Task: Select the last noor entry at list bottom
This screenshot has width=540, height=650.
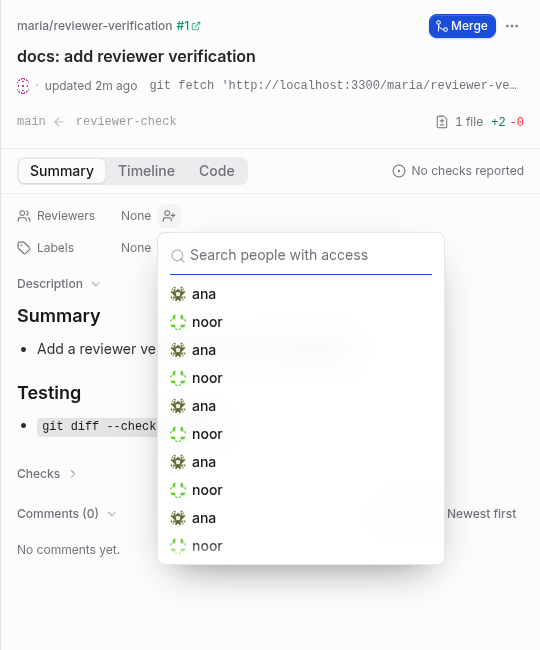Action: pyautogui.click(x=301, y=546)
